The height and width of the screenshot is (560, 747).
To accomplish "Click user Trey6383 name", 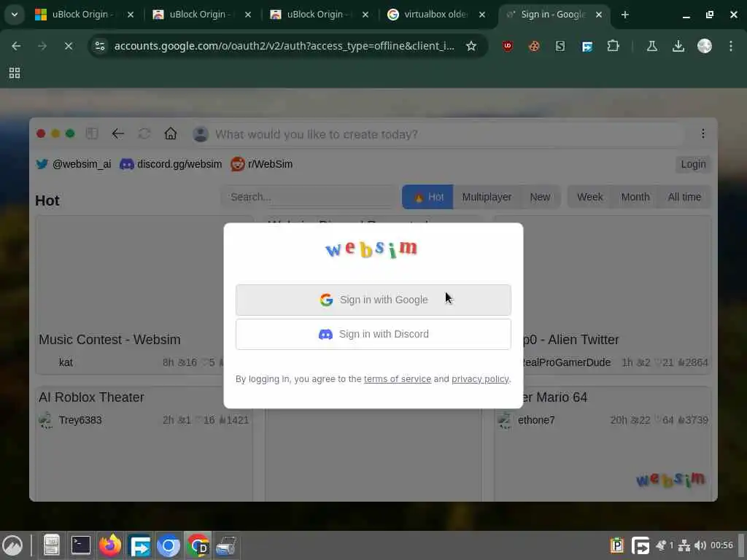I will pyautogui.click(x=80, y=420).
